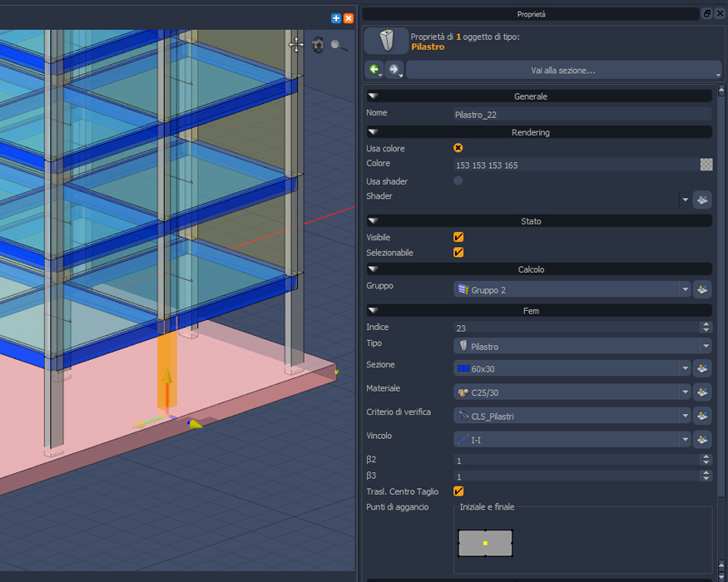Viewport: 728px width, 582px height.
Task: Increase β2 with stepper up arrow
Action: [x=706, y=457]
